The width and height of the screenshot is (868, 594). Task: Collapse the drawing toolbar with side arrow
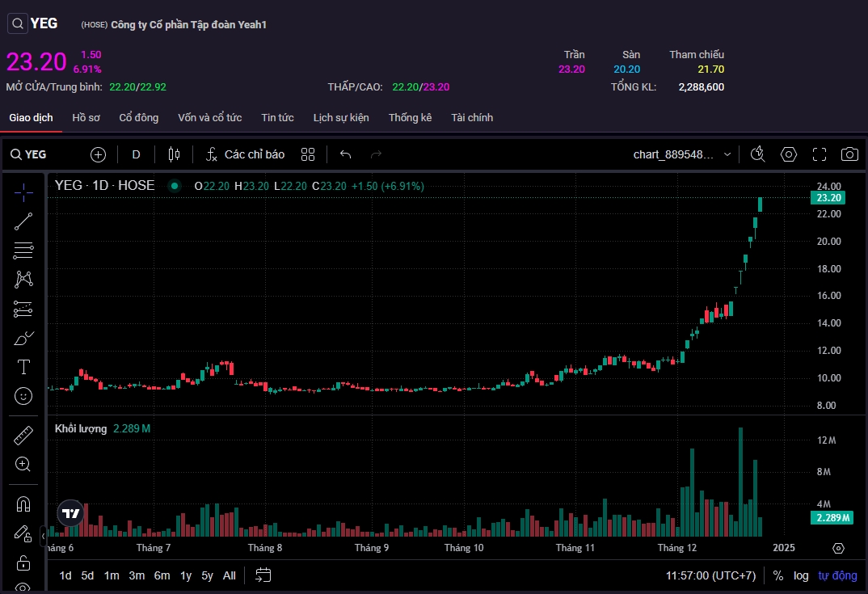43,536
